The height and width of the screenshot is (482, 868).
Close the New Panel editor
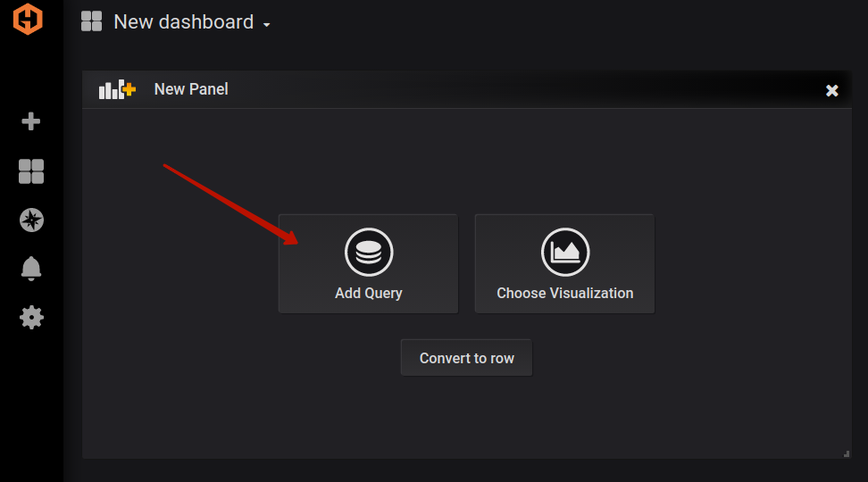click(832, 90)
